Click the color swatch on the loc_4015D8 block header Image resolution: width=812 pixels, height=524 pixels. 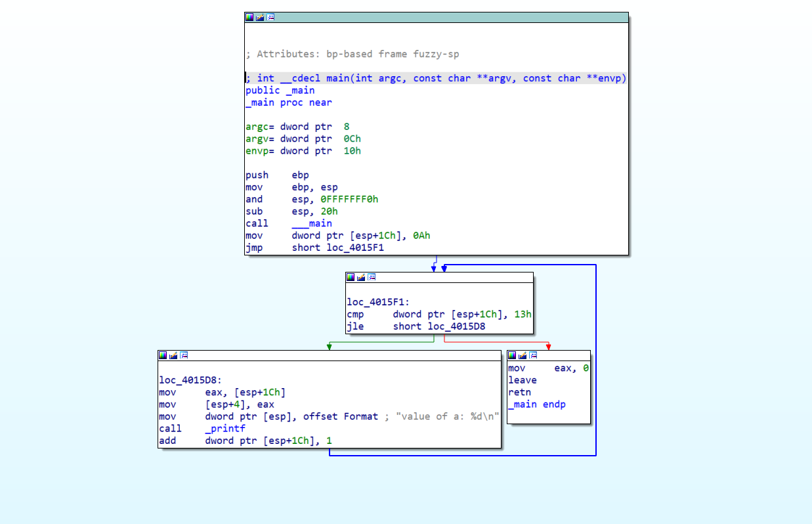pos(163,355)
